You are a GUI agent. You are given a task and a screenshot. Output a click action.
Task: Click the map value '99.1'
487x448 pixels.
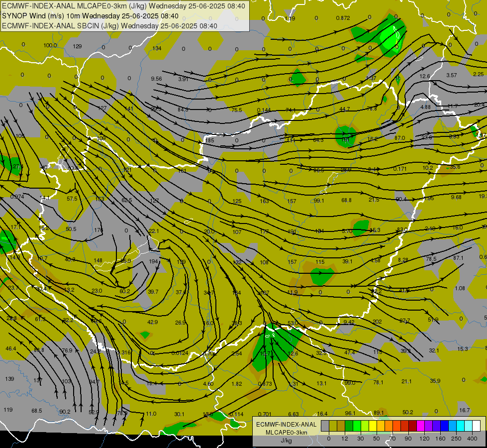319,201
